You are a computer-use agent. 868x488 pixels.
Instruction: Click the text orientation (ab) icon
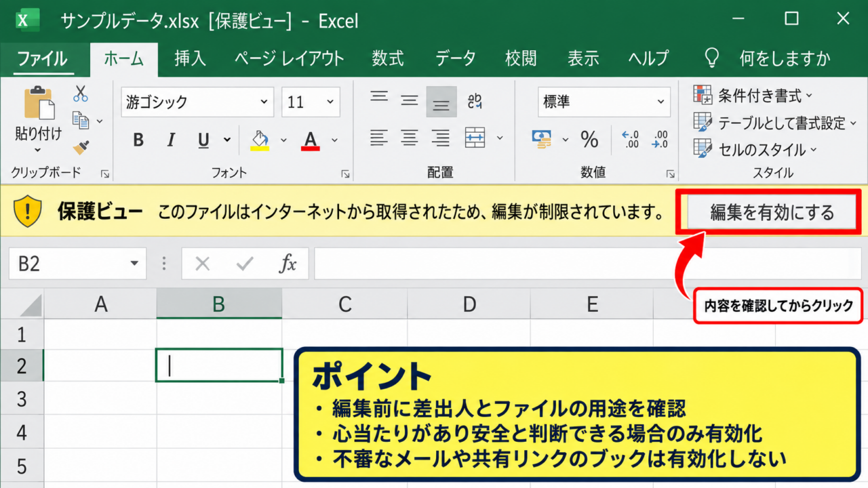475,101
